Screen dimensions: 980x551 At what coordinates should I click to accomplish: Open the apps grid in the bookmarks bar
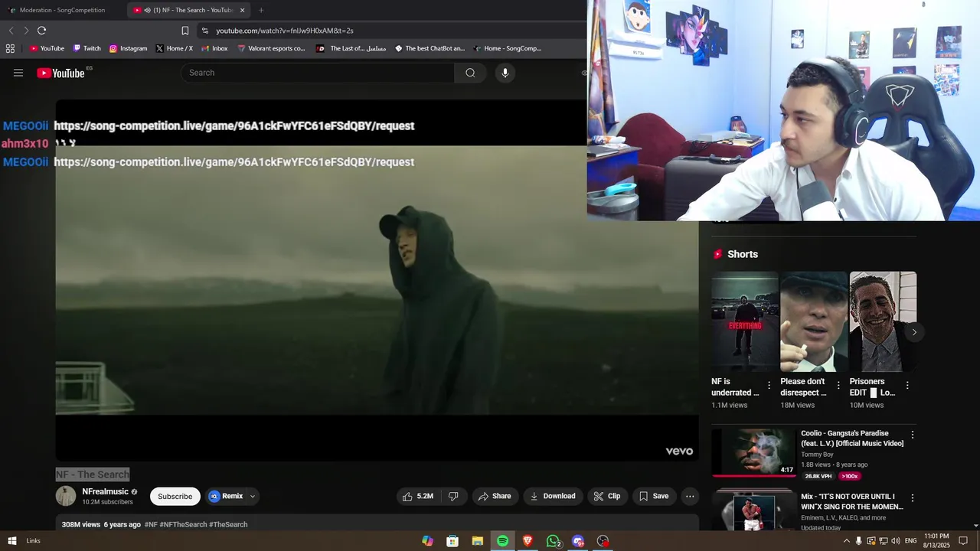click(x=10, y=48)
